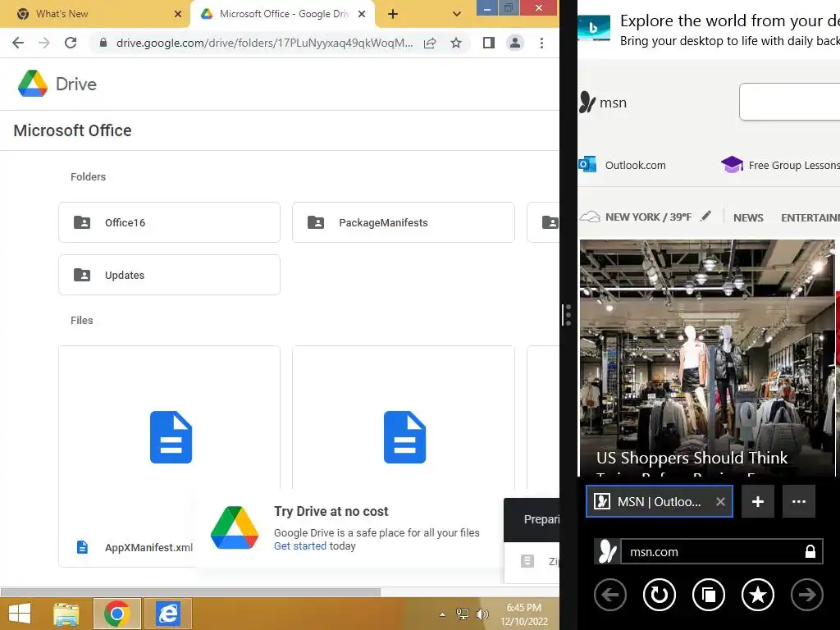Refresh the page in Internet Explorer

(x=660, y=595)
